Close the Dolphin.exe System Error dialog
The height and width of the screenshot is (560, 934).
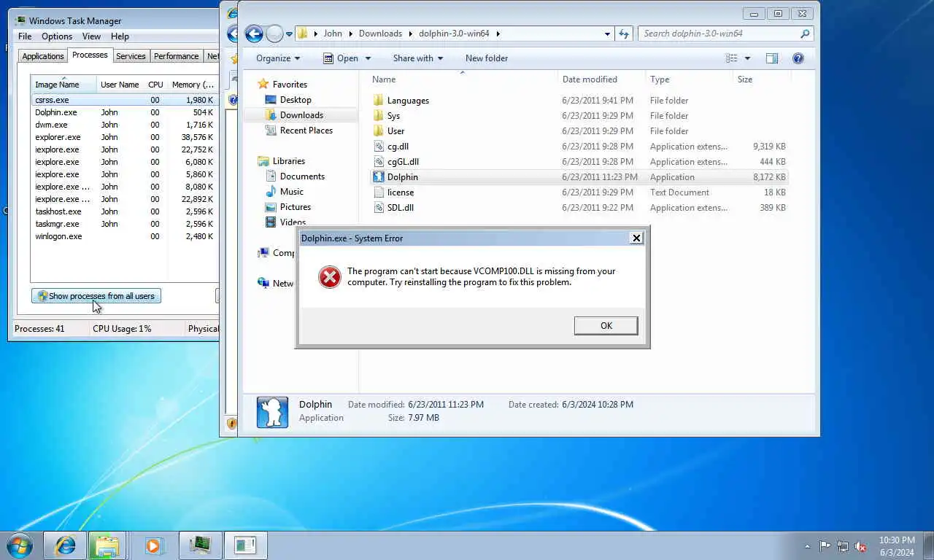[636, 238]
